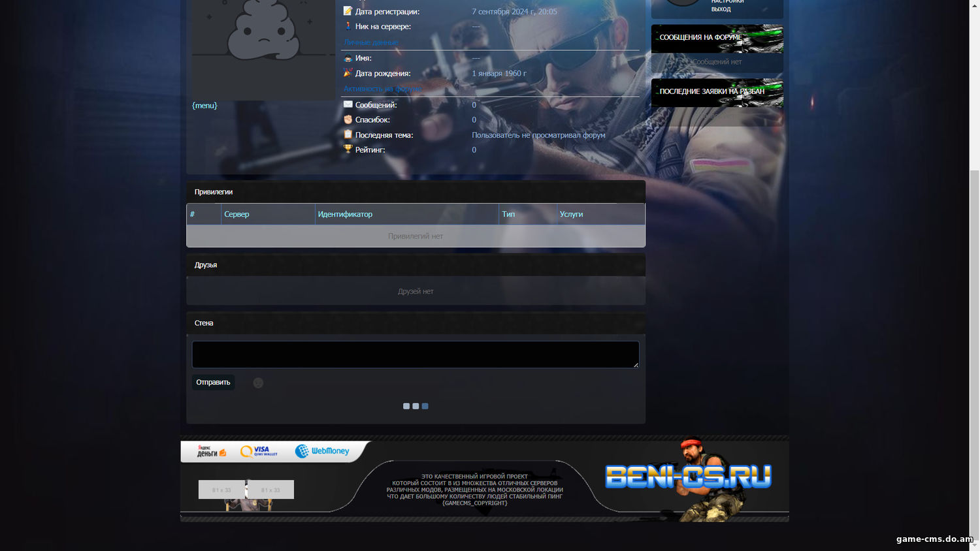The height and width of the screenshot is (551, 980).
Task: Click the Тип column header
Action: coord(528,214)
